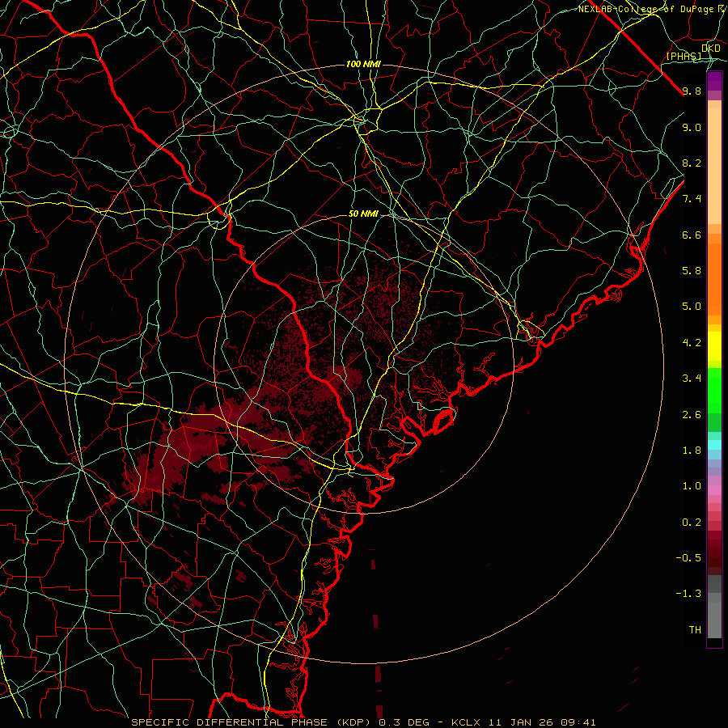The height and width of the screenshot is (728, 728).
Task: Click the "0.3 DEG" elevation angle text
Action: (x=402, y=722)
